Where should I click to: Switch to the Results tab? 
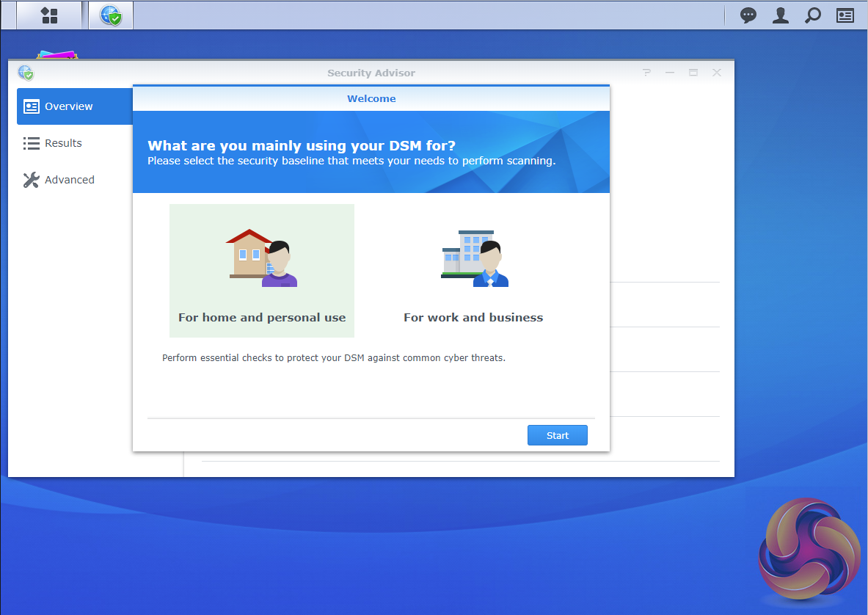coord(75,143)
